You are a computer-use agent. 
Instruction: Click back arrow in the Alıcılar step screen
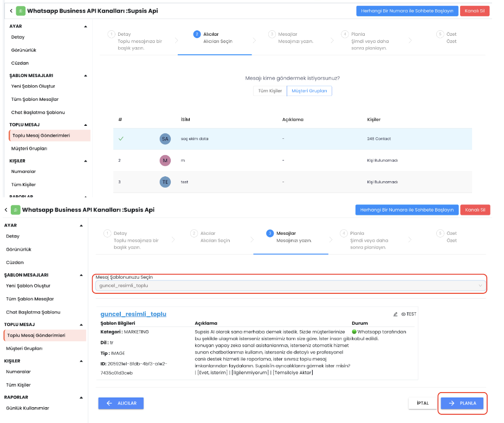[11, 11]
